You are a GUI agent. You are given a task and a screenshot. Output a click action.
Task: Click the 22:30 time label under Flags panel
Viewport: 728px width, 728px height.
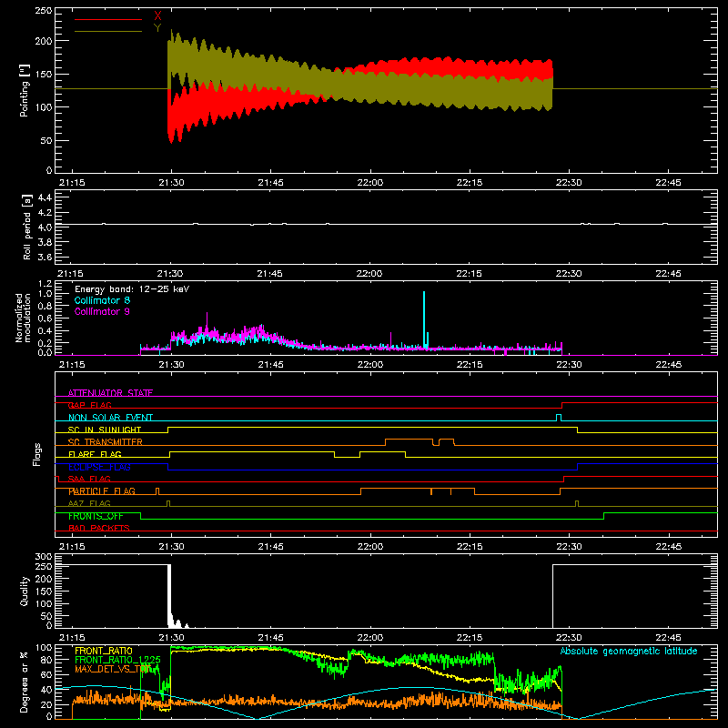click(569, 547)
